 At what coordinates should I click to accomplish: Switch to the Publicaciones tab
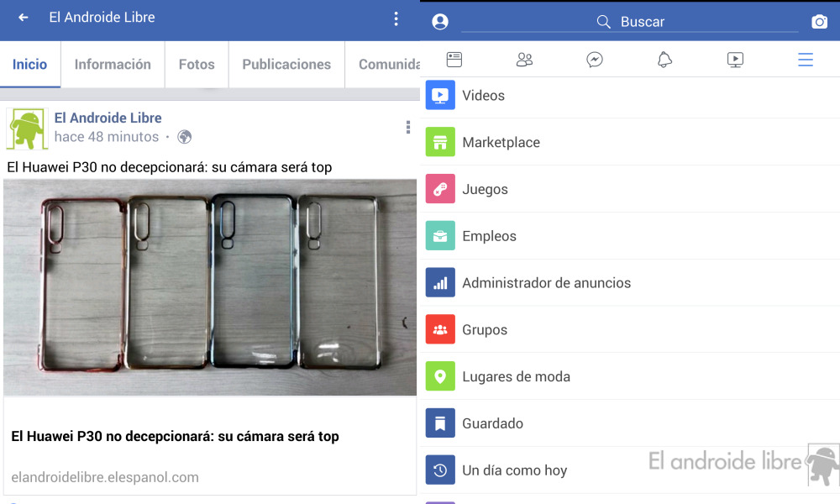pyautogui.click(x=286, y=65)
